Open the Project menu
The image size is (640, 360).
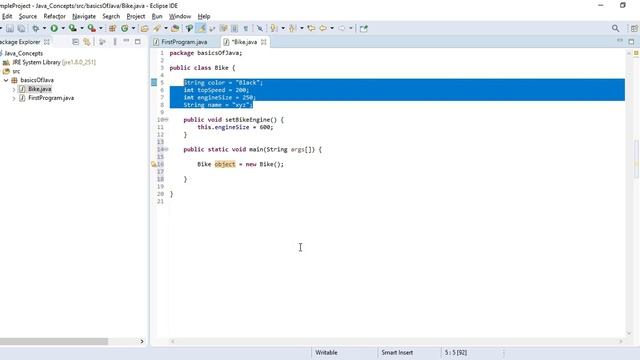[136, 16]
